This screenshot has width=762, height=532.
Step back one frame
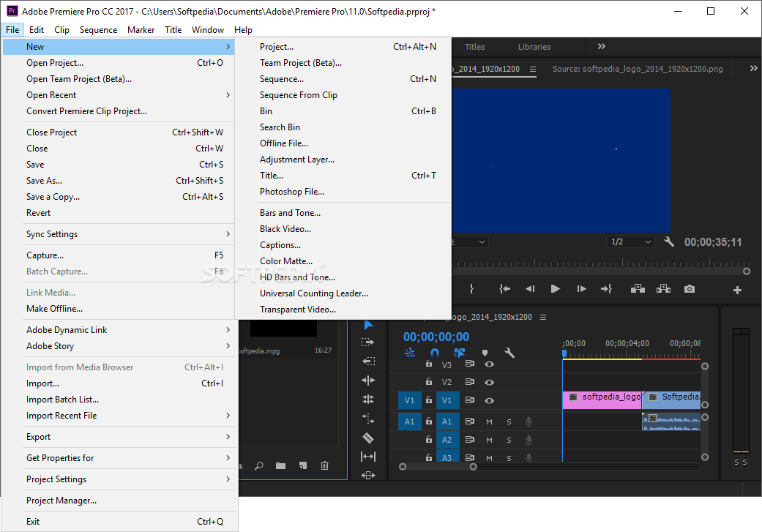click(x=530, y=289)
